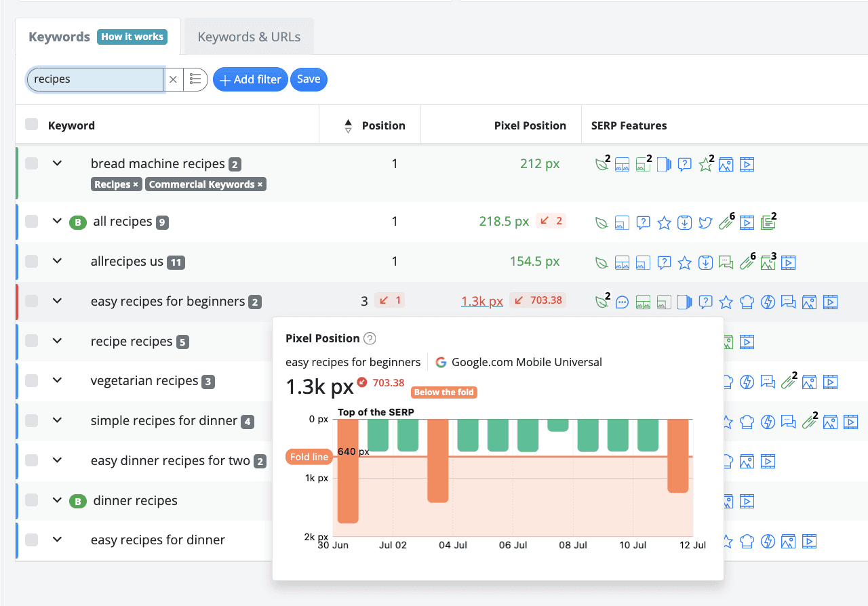Click the Twitter bird icon in all recipes row
868x606 pixels.
pos(705,222)
